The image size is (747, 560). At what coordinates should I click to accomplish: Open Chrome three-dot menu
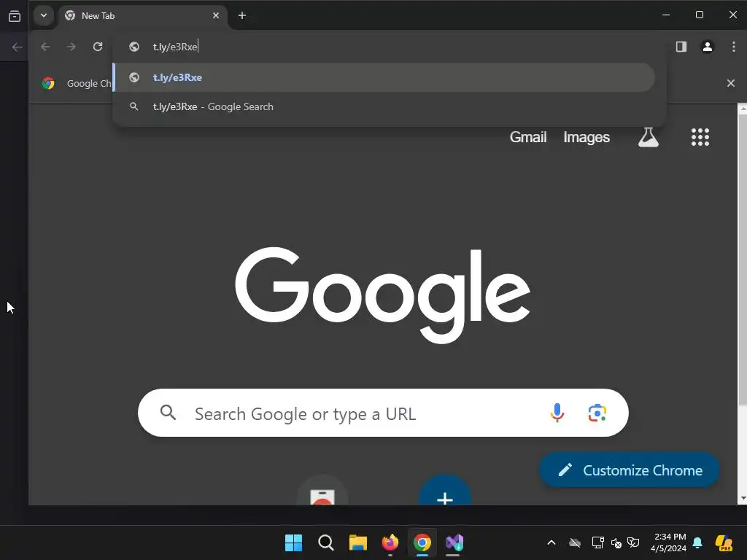[734, 47]
